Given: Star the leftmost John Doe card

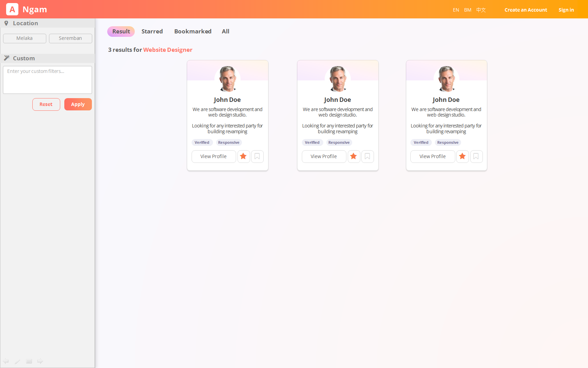Looking at the screenshot, I should 243,156.
